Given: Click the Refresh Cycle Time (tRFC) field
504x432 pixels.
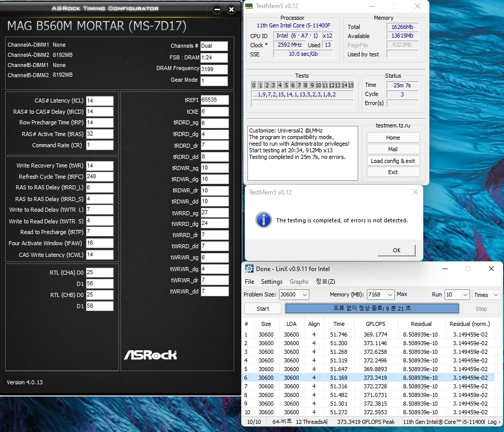Looking at the screenshot, I should coord(100,176).
